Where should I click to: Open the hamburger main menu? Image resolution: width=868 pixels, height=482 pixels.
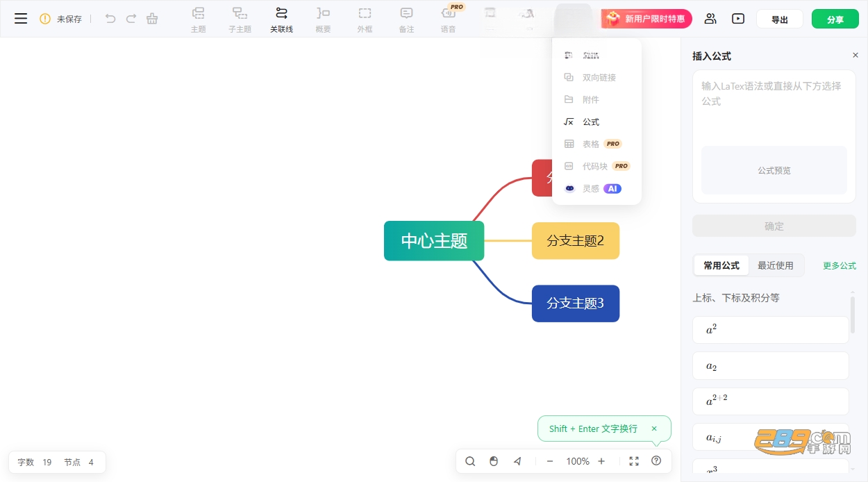tap(21, 19)
